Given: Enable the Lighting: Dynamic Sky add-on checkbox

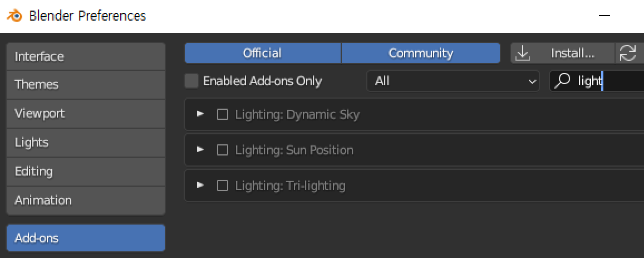Looking at the screenshot, I should tap(222, 114).
